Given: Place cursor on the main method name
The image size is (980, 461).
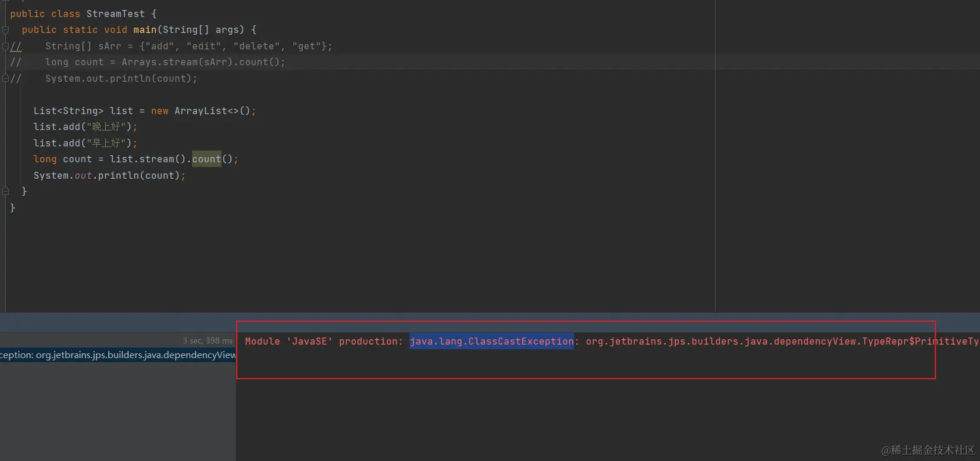Looking at the screenshot, I should (x=145, y=29).
